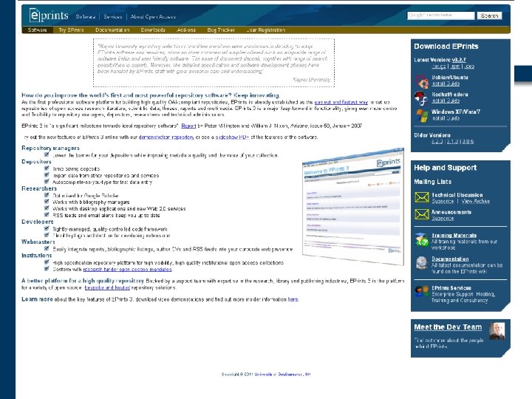
Task: Open the Training Materials link
Action: coord(454,235)
